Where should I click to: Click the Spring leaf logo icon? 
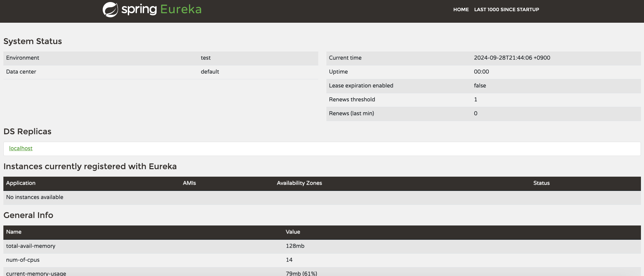(x=110, y=9)
